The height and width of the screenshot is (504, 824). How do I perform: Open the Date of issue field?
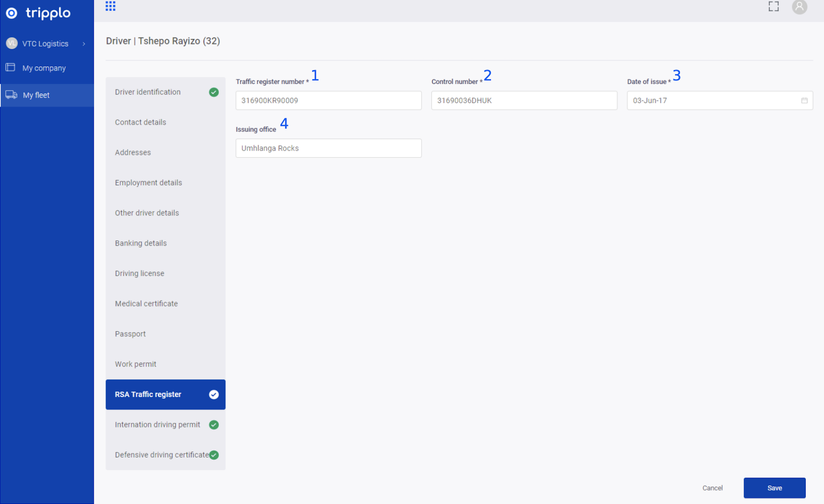pyautogui.click(x=712, y=101)
